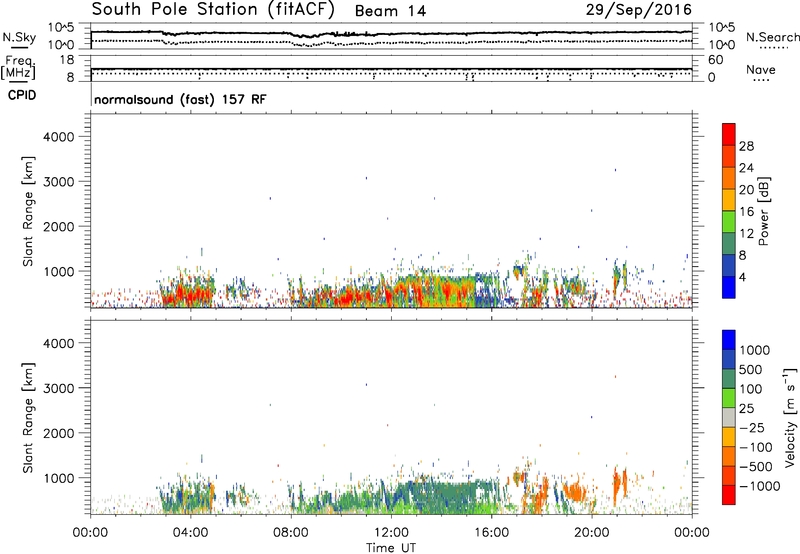Screen dimensions: 800x554
Task: Click the 'N.Sky' legend label
Action: [19, 37]
